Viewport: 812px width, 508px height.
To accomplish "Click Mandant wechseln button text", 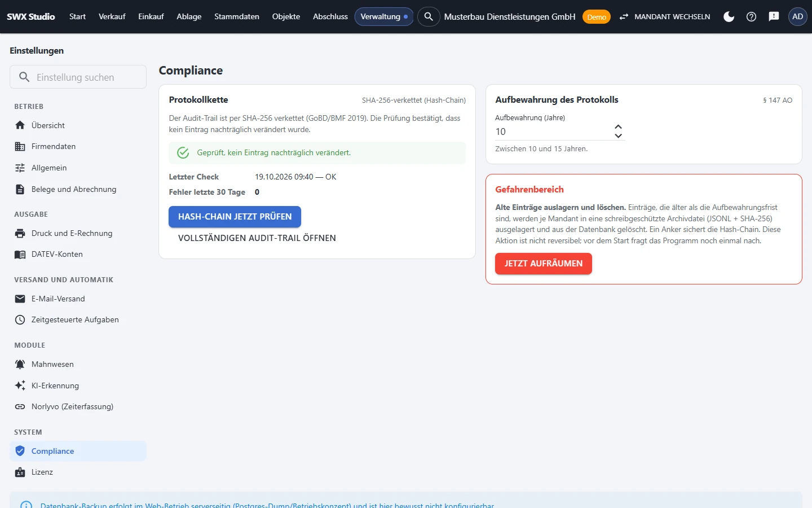I will (672, 16).
